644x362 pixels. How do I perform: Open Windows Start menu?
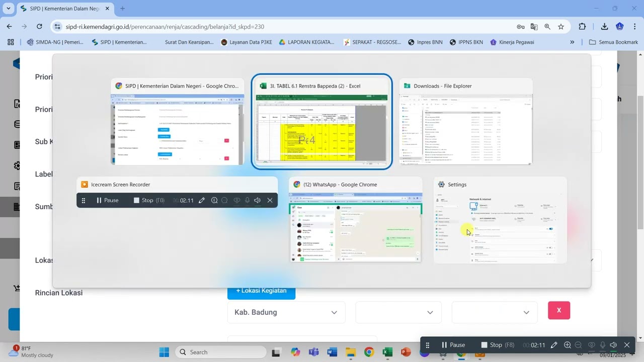[x=164, y=352]
